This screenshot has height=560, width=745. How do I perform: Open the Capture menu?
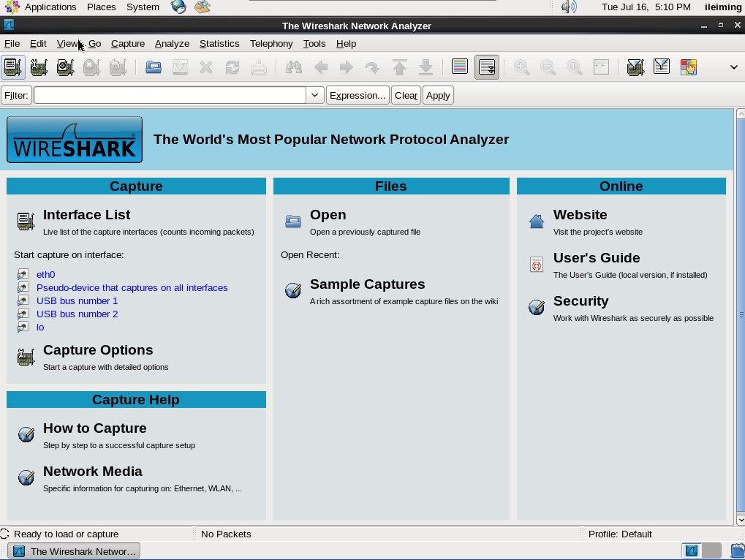[128, 44]
